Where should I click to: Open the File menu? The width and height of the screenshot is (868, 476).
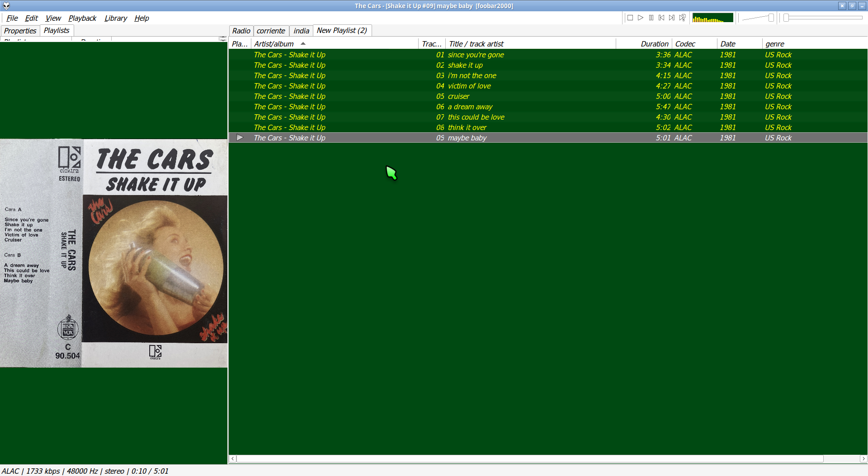point(12,18)
